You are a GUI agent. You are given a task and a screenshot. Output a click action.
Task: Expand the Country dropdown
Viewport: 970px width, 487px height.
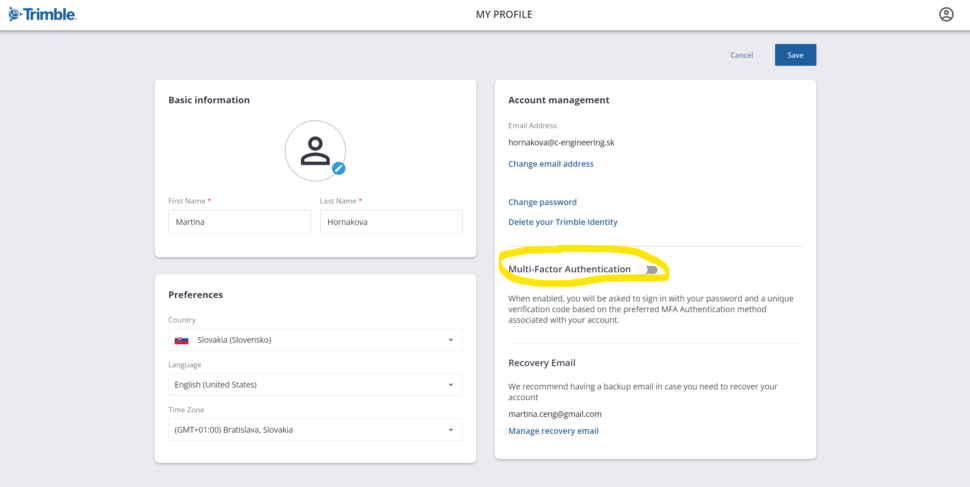tap(315, 340)
